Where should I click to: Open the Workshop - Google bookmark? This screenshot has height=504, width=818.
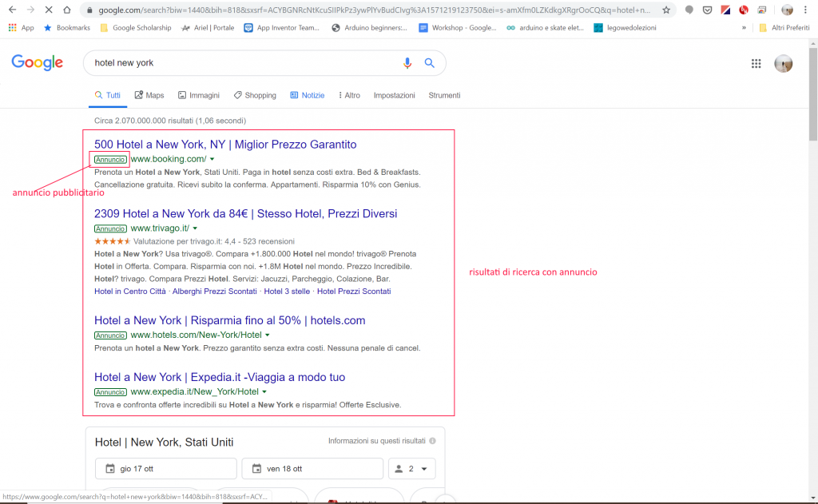click(458, 28)
